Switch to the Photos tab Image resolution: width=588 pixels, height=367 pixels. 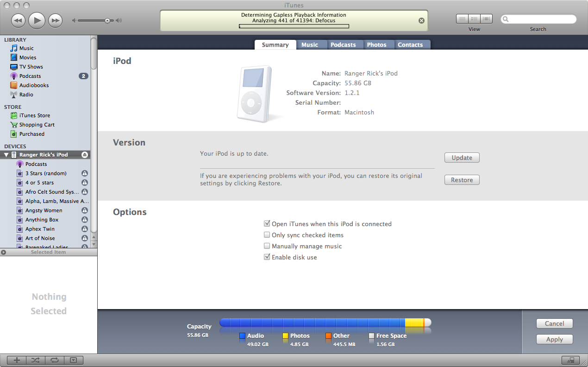point(376,45)
